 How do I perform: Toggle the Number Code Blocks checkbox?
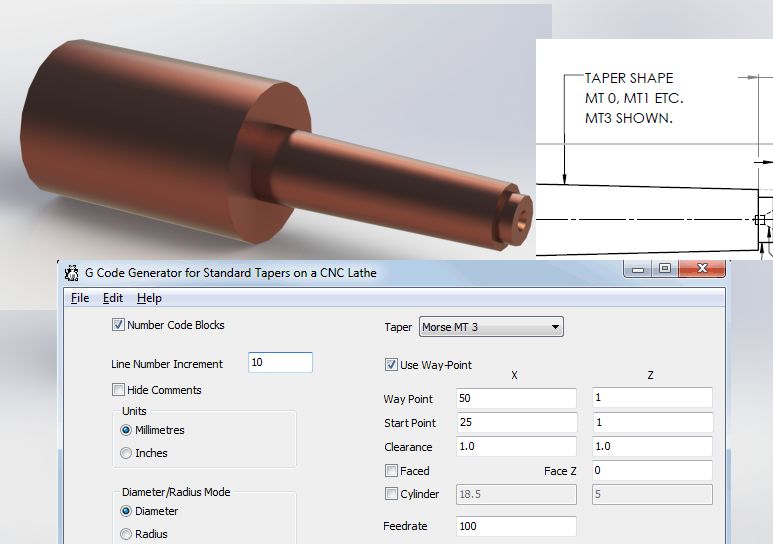pos(118,325)
